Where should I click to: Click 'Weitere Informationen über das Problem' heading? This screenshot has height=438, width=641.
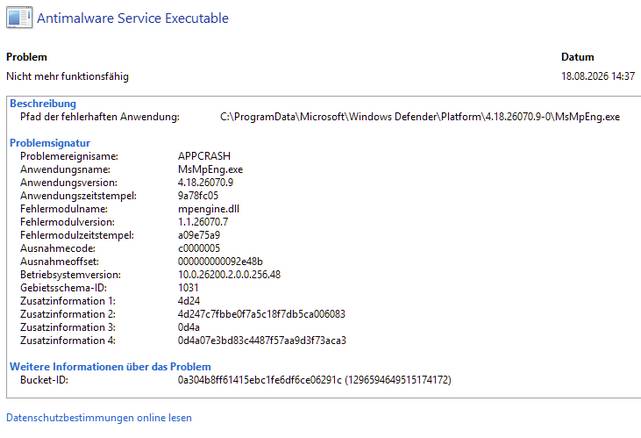(x=110, y=366)
